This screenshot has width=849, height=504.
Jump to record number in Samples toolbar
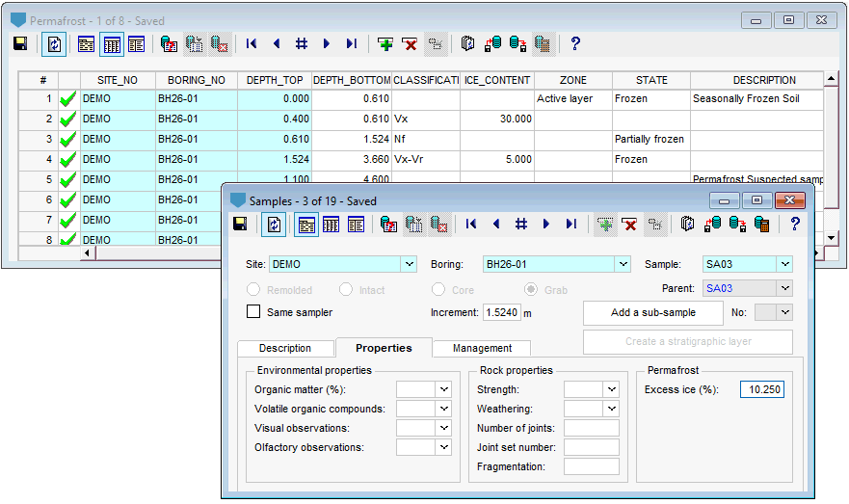[521, 224]
